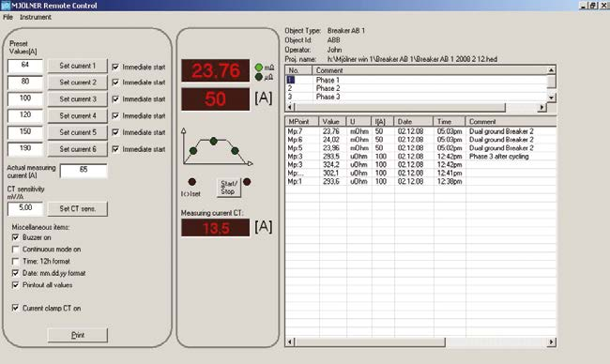Enable Continuous mode on checkbox
The image size is (610, 364).
[x=16, y=250]
